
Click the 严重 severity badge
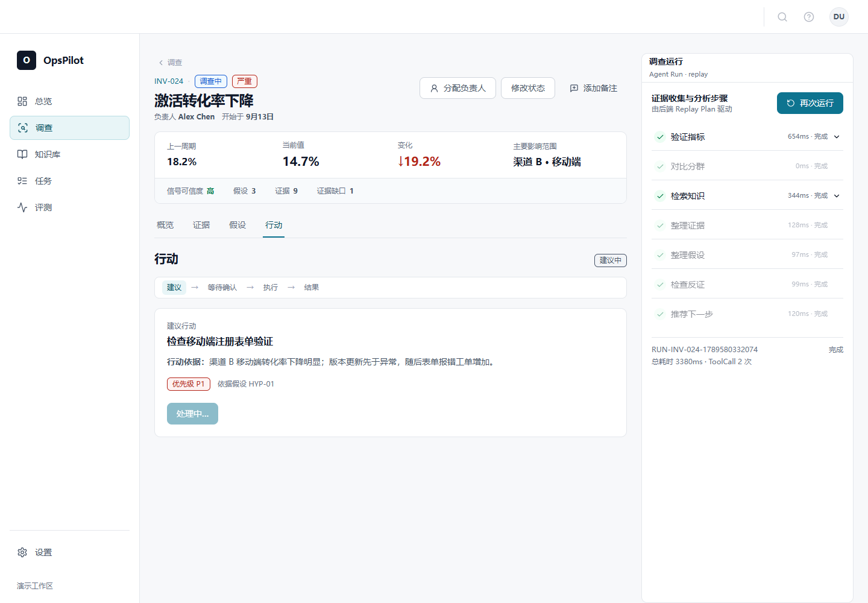pyautogui.click(x=245, y=81)
